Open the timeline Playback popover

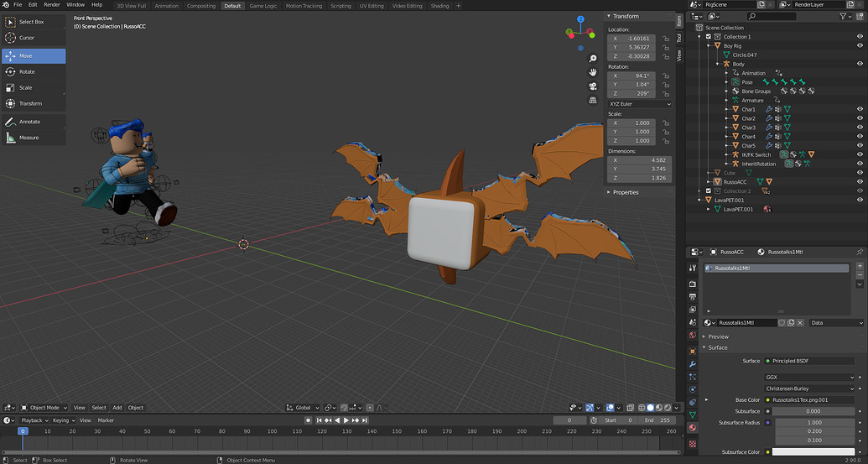pyautogui.click(x=34, y=420)
